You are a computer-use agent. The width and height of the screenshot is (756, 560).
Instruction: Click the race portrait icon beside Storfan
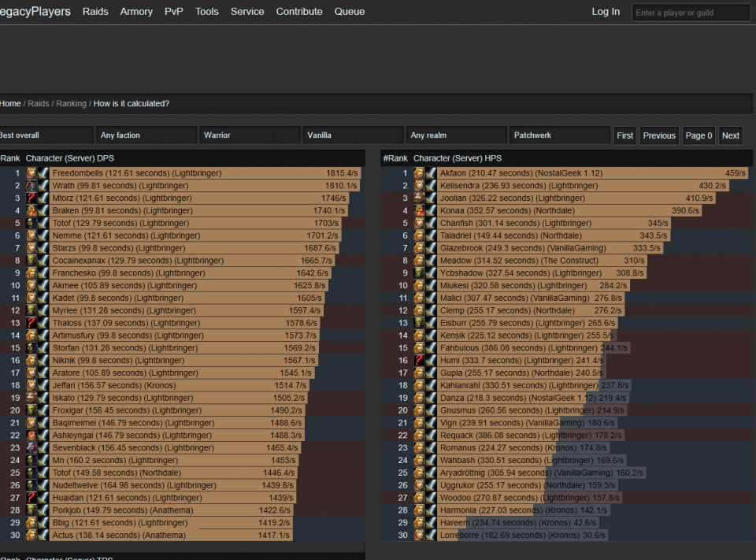pyautogui.click(x=31, y=348)
